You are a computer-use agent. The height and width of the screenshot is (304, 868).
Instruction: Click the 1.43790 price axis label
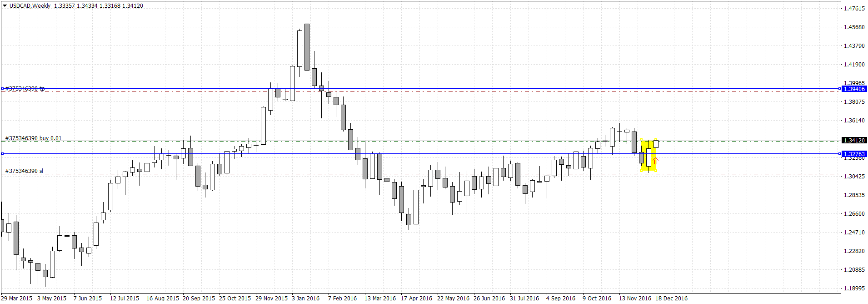854,46
